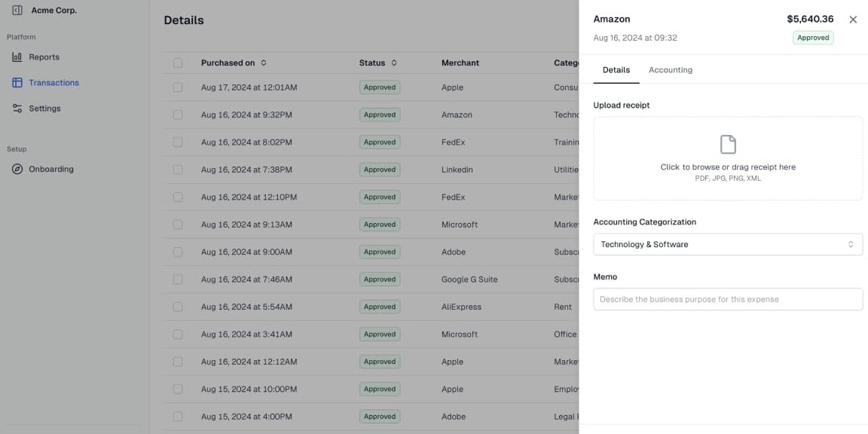
Task: Click the document icon in receipt upload area
Action: tap(728, 145)
